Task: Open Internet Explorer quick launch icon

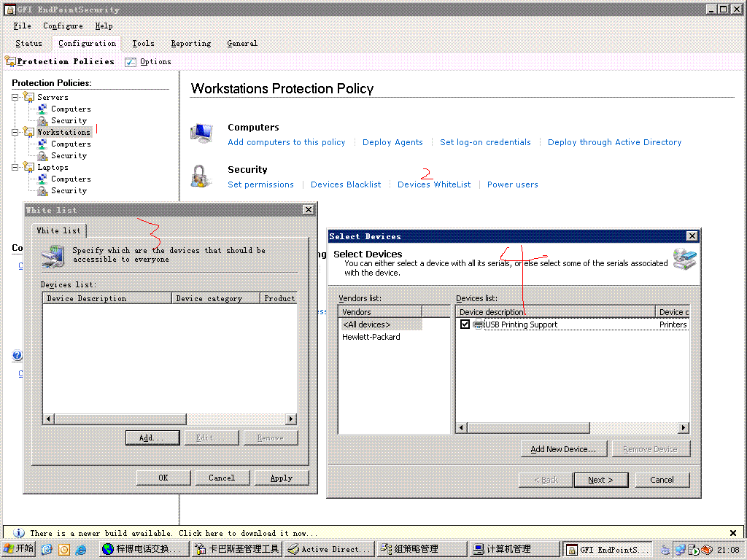Action: pos(81,550)
